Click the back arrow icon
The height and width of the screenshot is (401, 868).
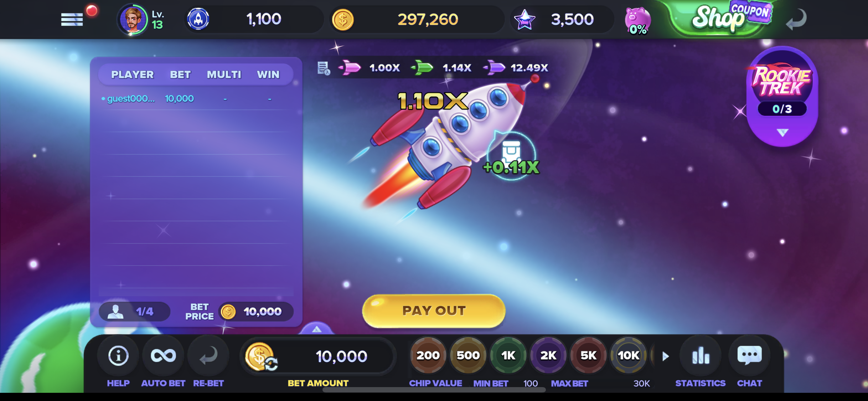pos(796,19)
